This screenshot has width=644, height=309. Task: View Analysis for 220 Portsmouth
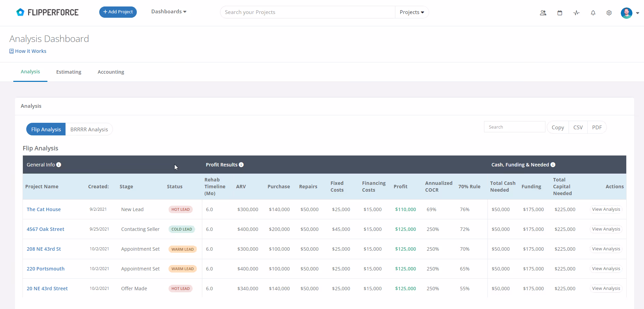[x=606, y=269]
